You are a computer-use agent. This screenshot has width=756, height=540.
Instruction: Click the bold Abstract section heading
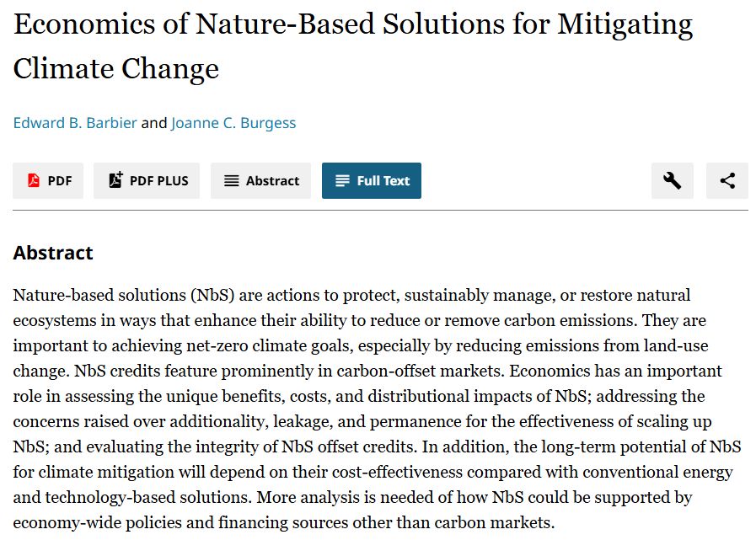click(53, 253)
